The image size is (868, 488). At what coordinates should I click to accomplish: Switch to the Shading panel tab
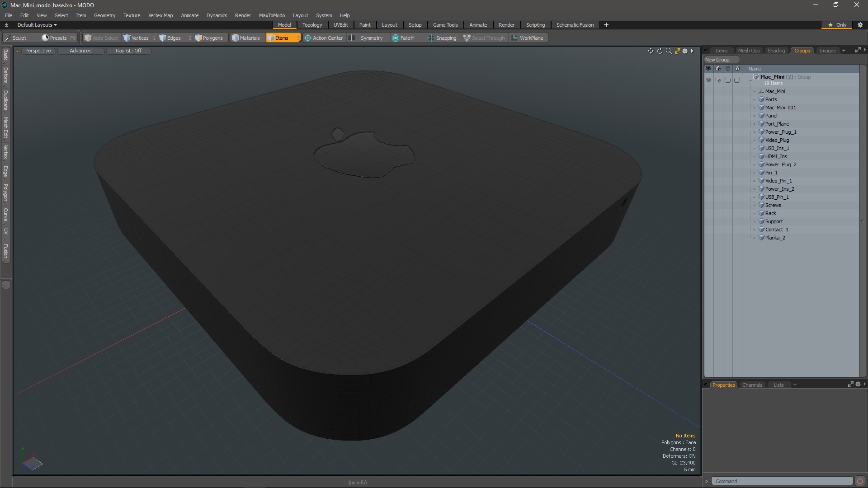click(x=776, y=51)
